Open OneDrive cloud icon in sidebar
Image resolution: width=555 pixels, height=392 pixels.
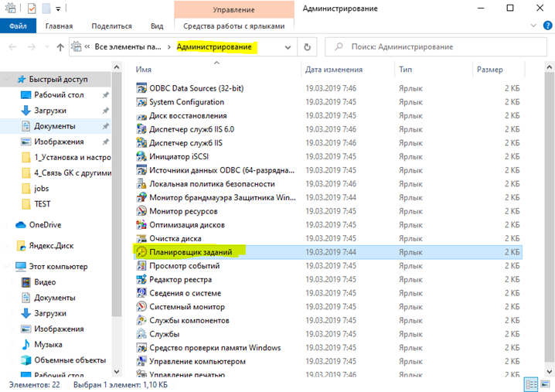21,225
